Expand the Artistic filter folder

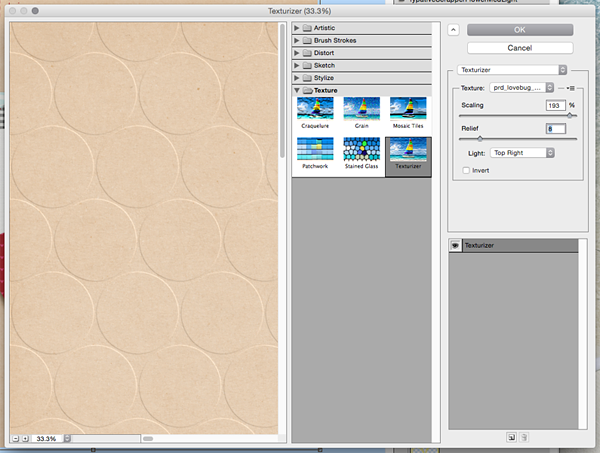pos(297,28)
